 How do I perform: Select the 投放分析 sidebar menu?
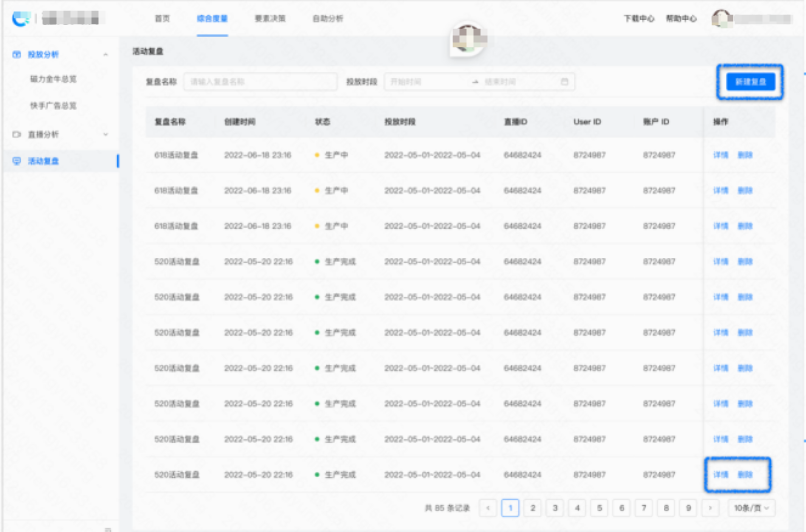43,54
